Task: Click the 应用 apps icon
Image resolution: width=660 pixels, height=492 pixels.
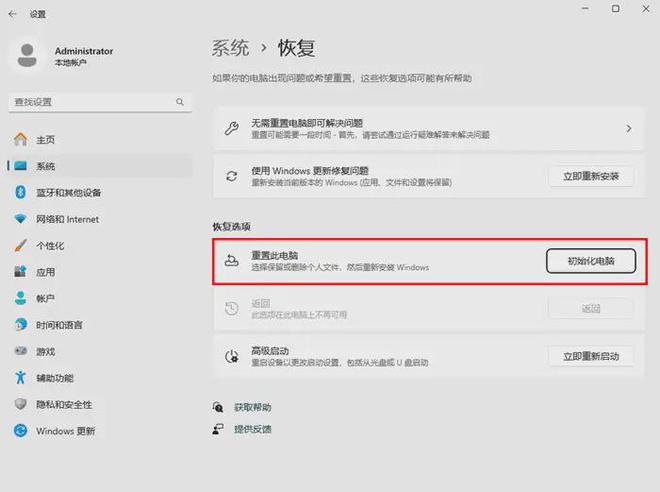Action: point(20,272)
